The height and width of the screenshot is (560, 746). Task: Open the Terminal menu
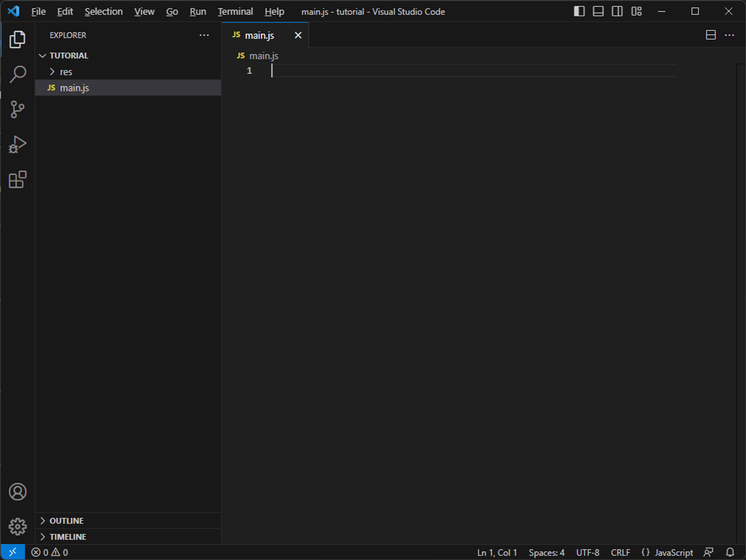pos(235,12)
